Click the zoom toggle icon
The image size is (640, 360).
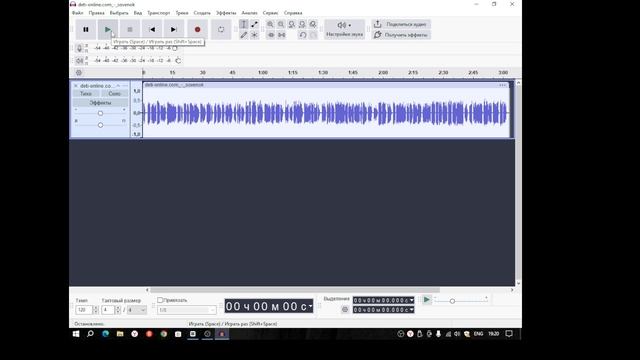click(x=313, y=24)
